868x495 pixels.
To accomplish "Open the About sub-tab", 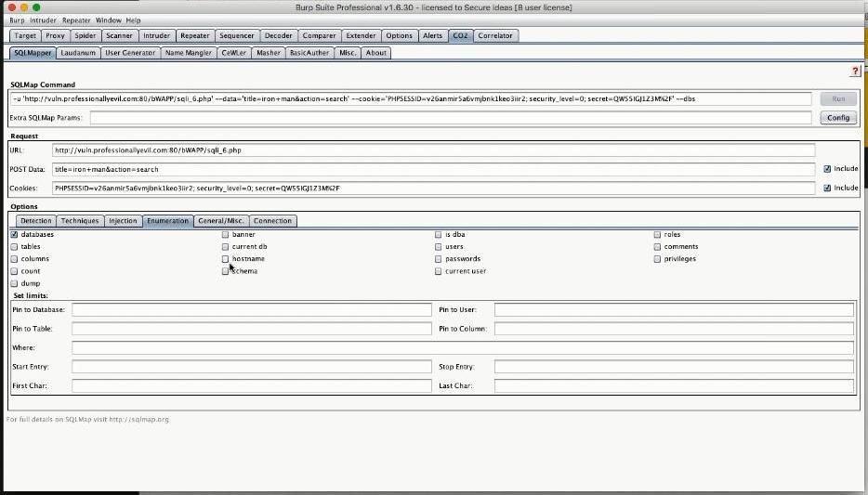I will click(x=375, y=53).
